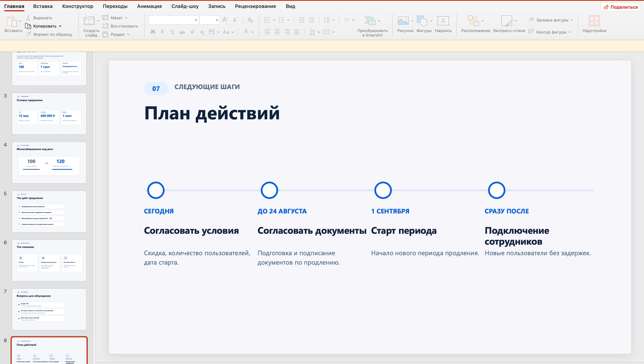Insert a text box with Надпись icon
644x364 pixels.
(443, 21)
